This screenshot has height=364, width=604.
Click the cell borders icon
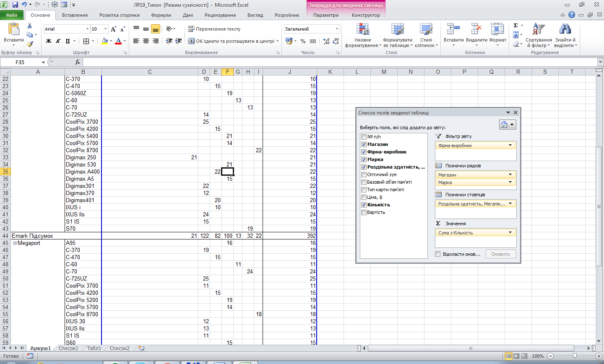[x=86, y=41]
